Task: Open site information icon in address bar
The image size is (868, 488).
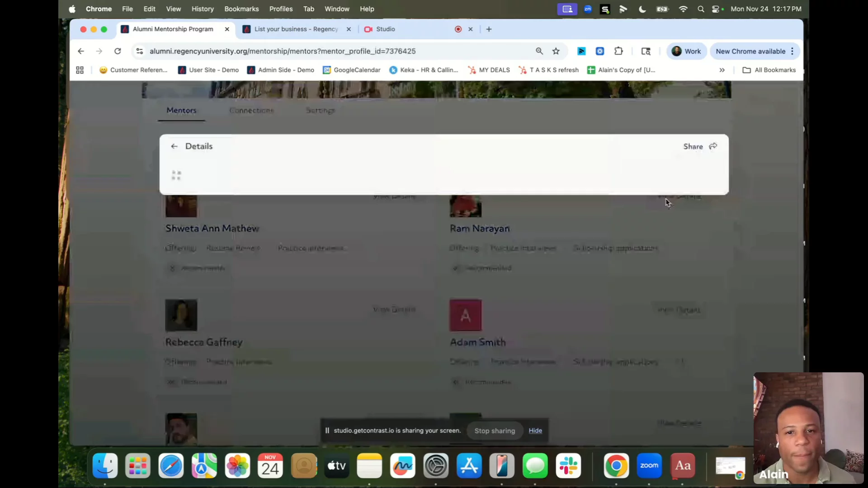Action: click(140, 52)
